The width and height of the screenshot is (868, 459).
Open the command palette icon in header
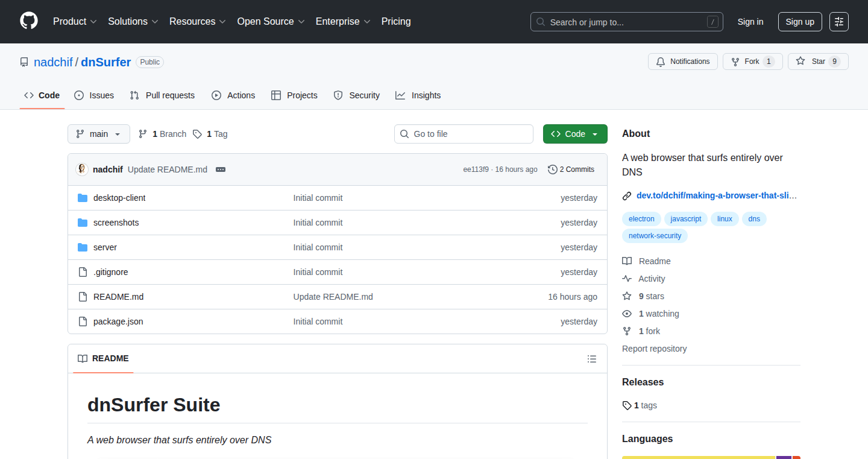[839, 22]
